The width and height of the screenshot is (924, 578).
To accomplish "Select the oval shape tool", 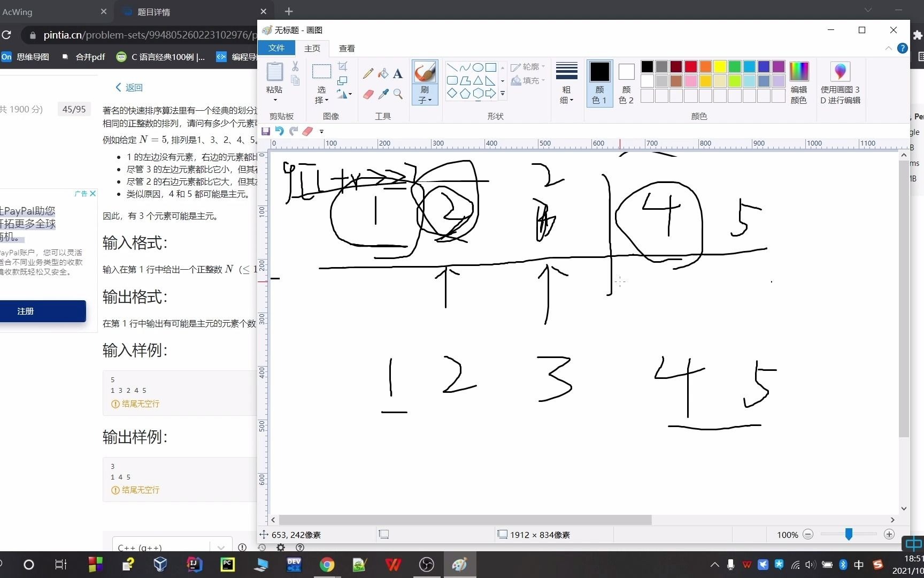I will (x=478, y=67).
